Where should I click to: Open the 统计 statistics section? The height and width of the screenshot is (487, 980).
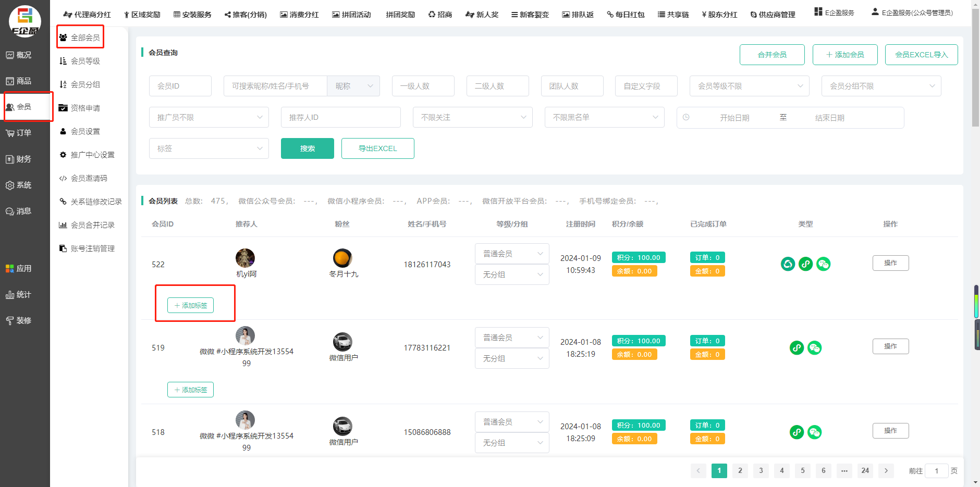click(x=19, y=294)
